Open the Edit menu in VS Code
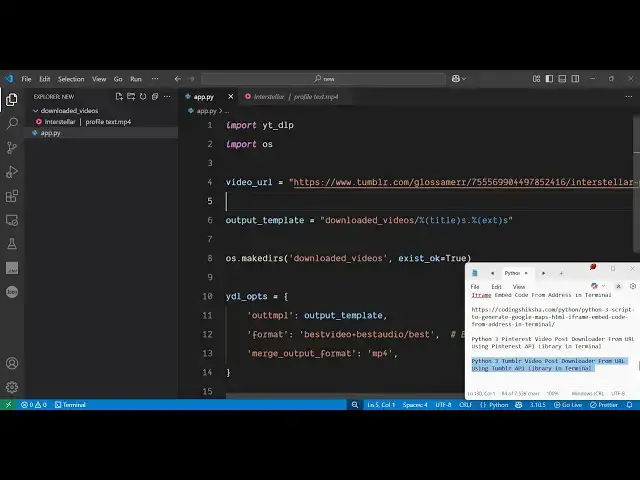The image size is (640, 480). (x=44, y=79)
